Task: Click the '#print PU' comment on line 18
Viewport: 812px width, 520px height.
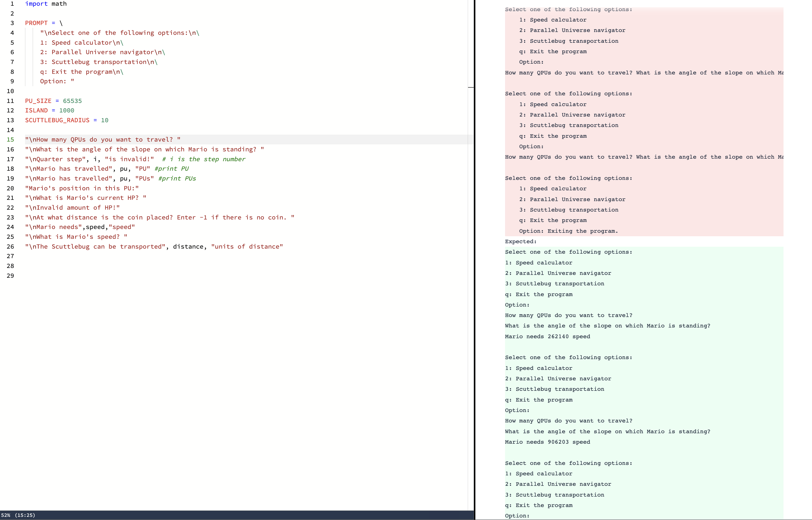Action: (171, 168)
